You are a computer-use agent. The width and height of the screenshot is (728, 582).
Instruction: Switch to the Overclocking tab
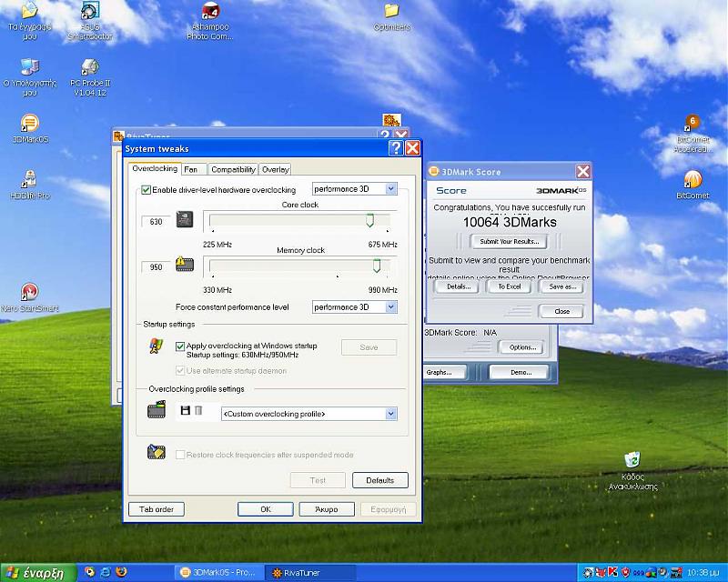pos(155,168)
